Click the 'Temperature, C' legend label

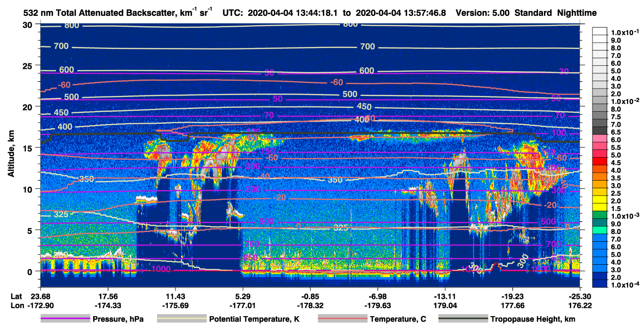pos(398,319)
